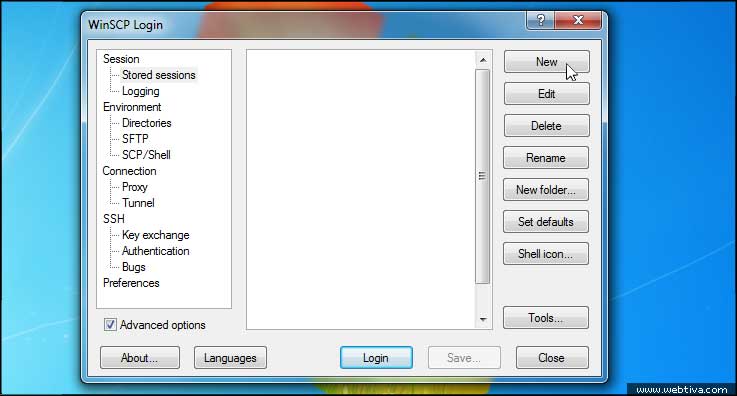Open the Tools menu button
The width and height of the screenshot is (737, 396).
(x=546, y=318)
